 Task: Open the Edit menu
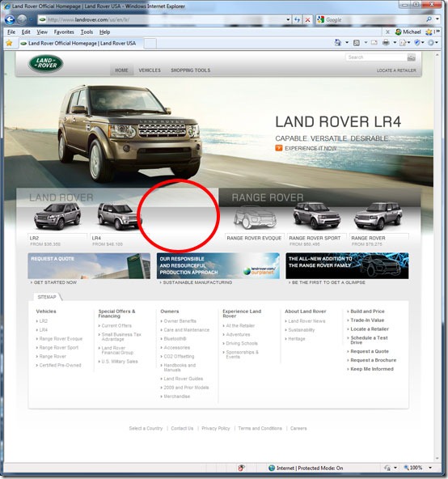coord(26,32)
